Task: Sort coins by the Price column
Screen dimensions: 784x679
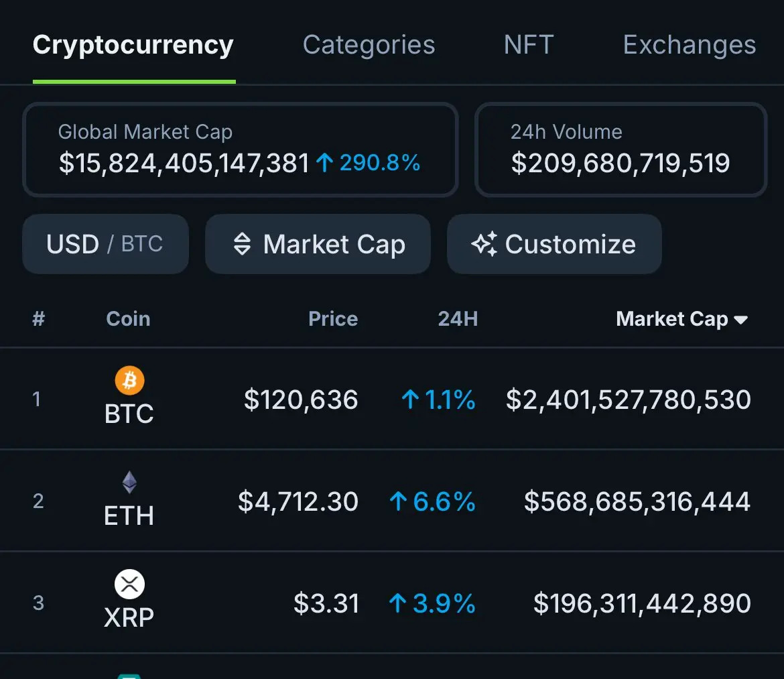Action: pyautogui.click(x=333, y=319)
